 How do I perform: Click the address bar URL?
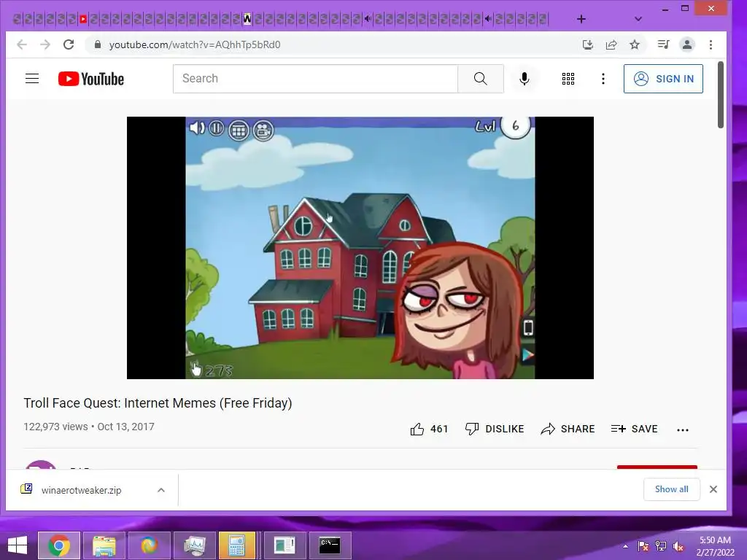coord(195,44)
